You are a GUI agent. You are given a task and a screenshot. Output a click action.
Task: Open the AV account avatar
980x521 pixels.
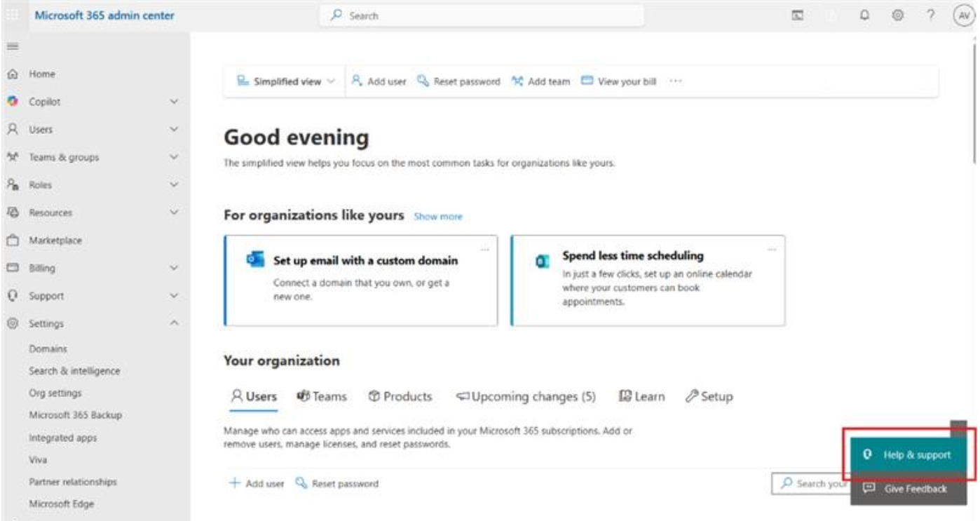(x=963, y=15)
